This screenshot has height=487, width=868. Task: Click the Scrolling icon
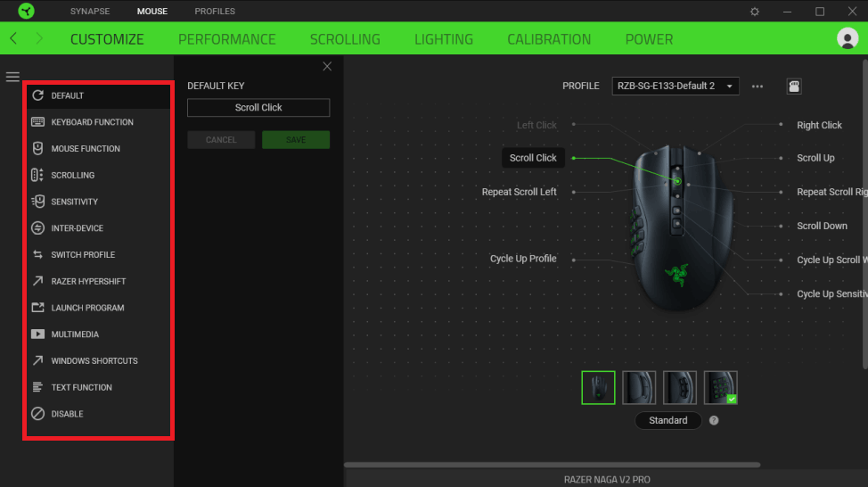37,175
